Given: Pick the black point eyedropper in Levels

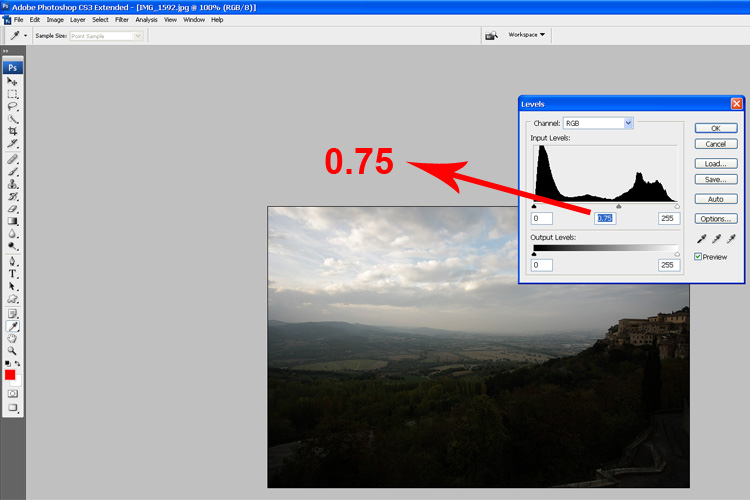Looking at the screenshot, I should tap(700, 239).
